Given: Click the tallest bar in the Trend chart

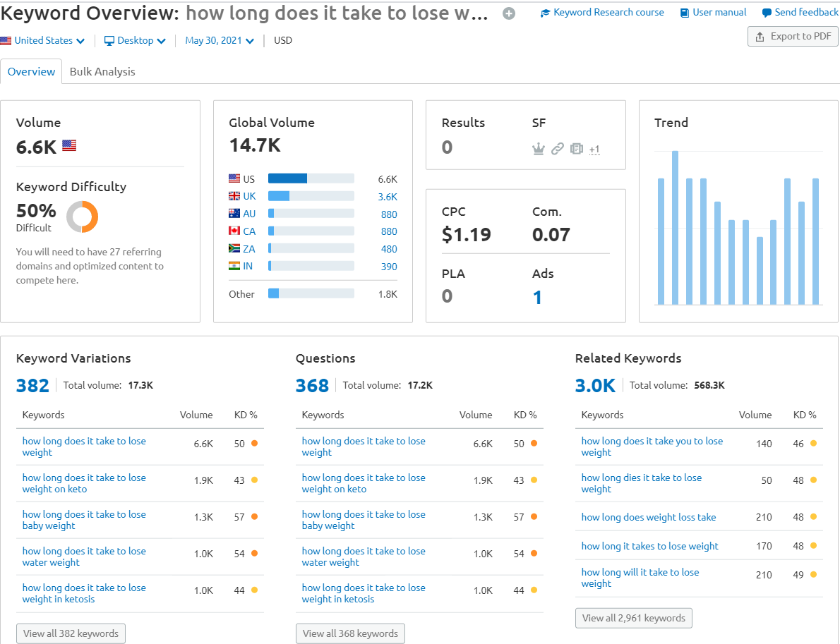Looking at the screenshot, I should (x=675, y=228).
